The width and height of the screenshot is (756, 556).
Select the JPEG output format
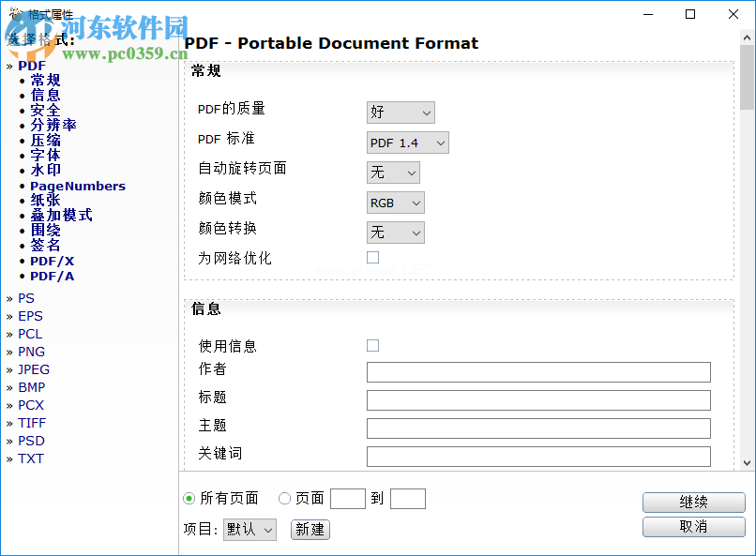[x=33, y=369]
